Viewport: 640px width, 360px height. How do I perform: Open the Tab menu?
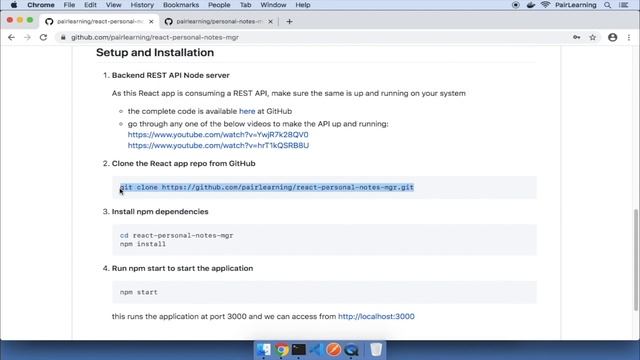click(245, 5)
